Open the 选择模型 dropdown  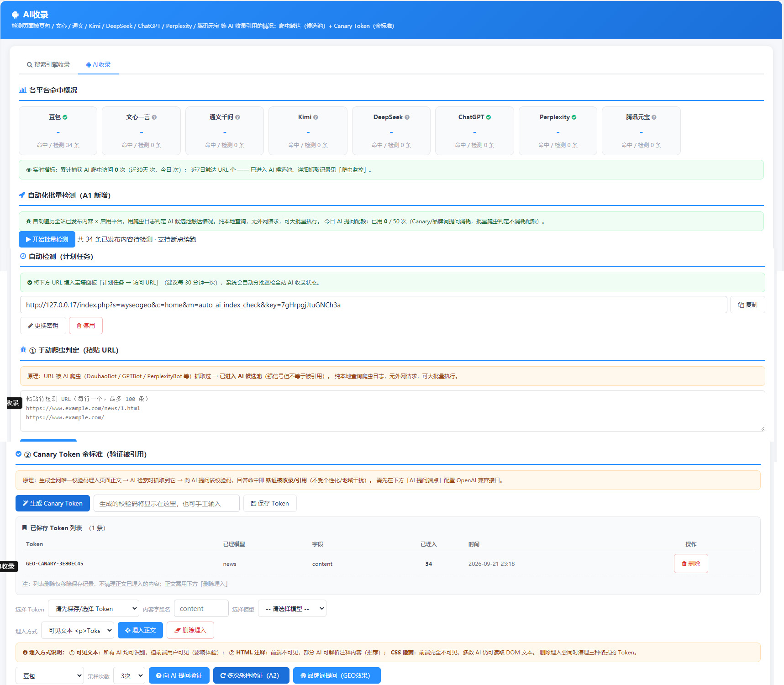pyautogui.click(x=292, y=608)
